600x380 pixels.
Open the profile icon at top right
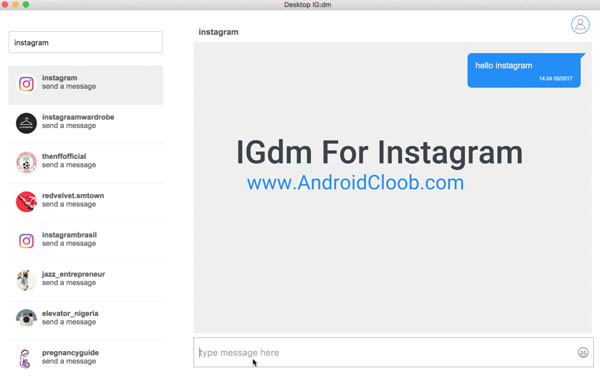coord(580,24)
